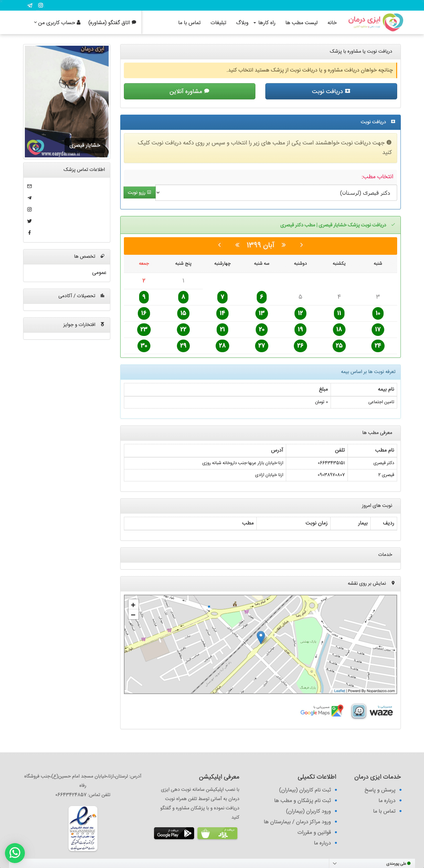Click the green مشاوره آنلاین button
This screenshot has width=424, height=868.
tap(189, 91)
